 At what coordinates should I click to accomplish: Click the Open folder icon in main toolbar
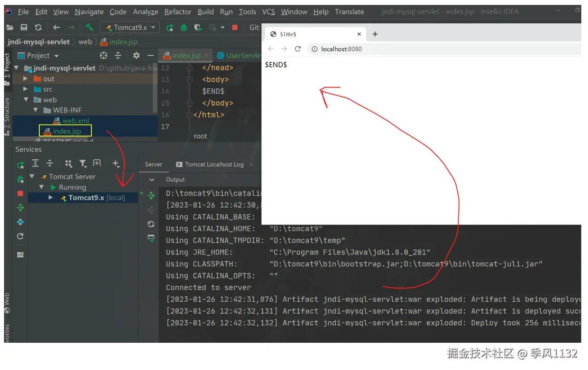tap(10, 27)
